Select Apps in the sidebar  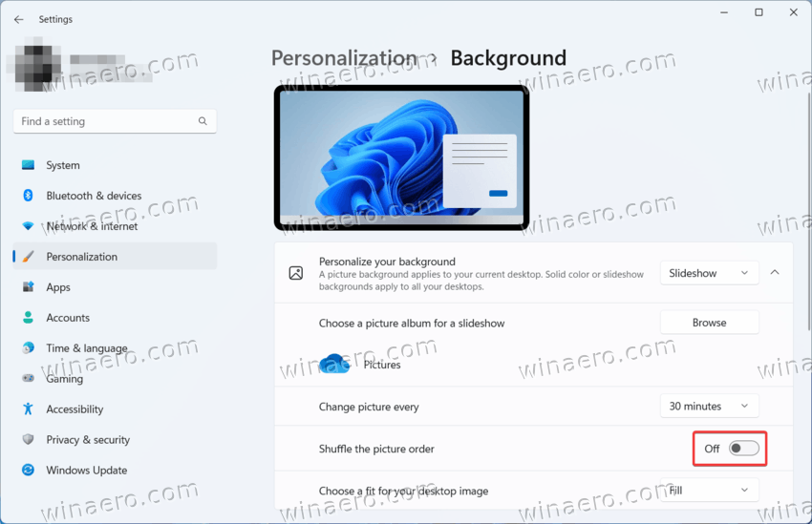(115, 287)
